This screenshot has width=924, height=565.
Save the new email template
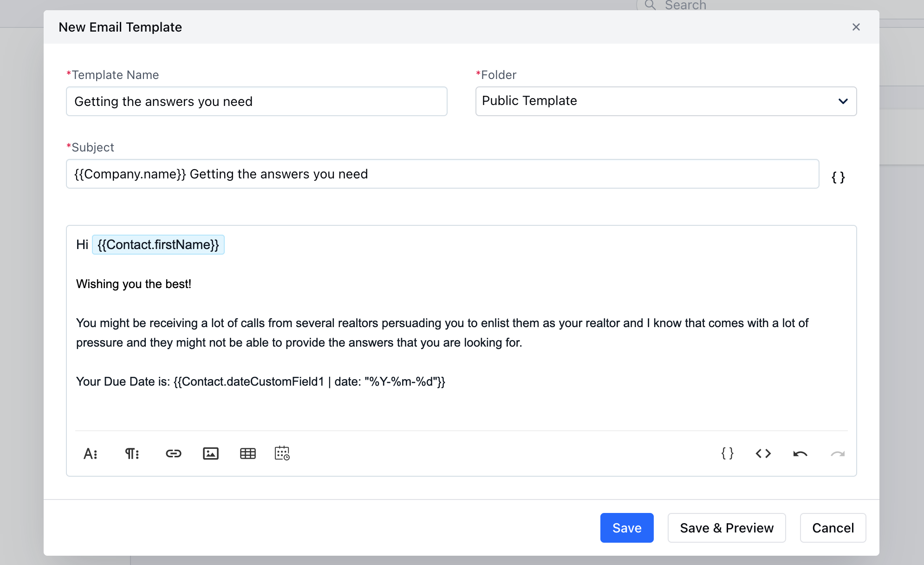[x=627, y=528]
